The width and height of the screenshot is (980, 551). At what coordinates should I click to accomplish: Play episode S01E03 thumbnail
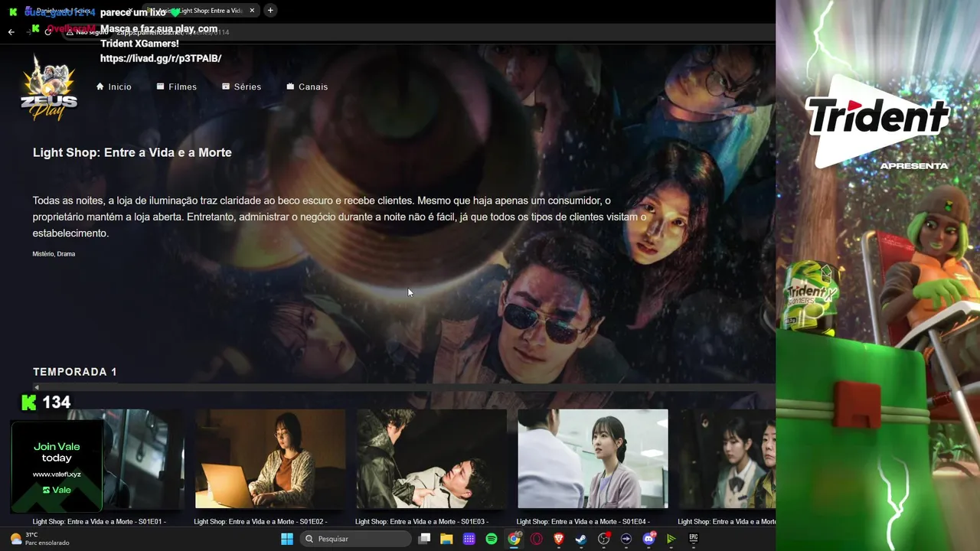[431, 458]
